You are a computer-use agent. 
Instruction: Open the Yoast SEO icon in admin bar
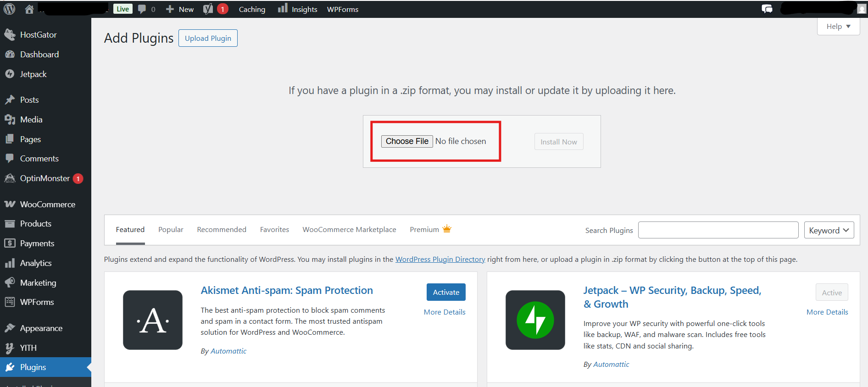pos(208,9)
